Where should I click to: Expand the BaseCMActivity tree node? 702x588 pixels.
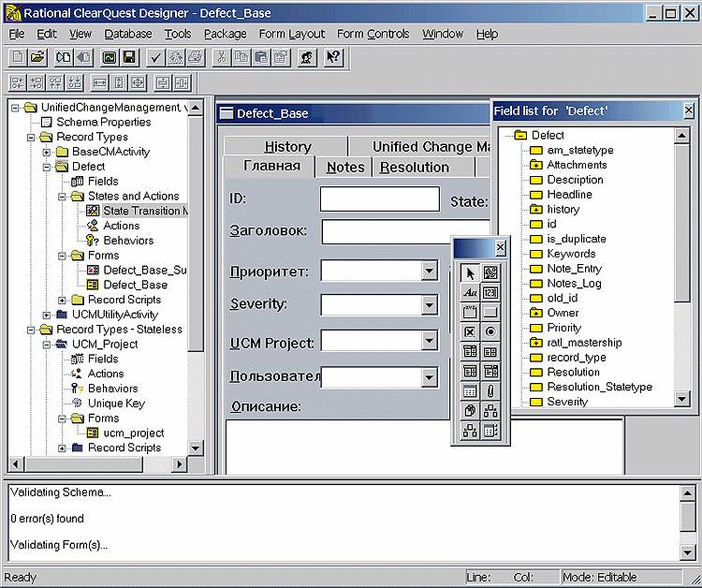(x=47, y=152)
